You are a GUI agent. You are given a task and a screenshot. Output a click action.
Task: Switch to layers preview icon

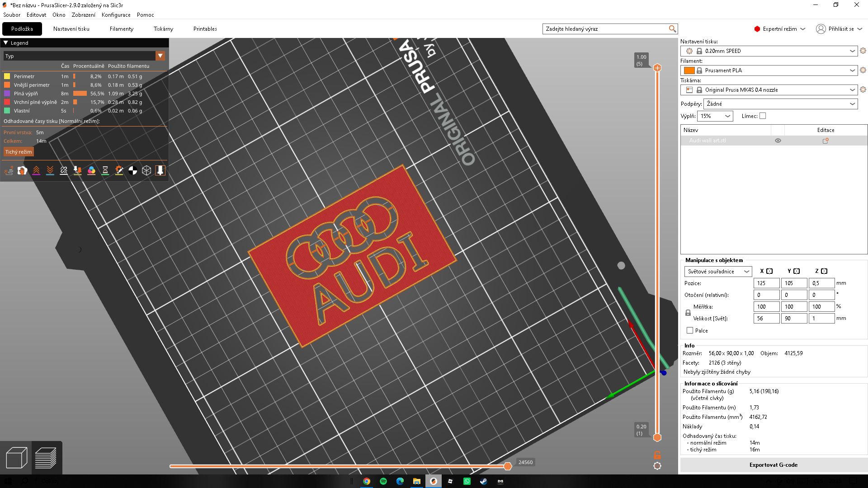[46, 458]
